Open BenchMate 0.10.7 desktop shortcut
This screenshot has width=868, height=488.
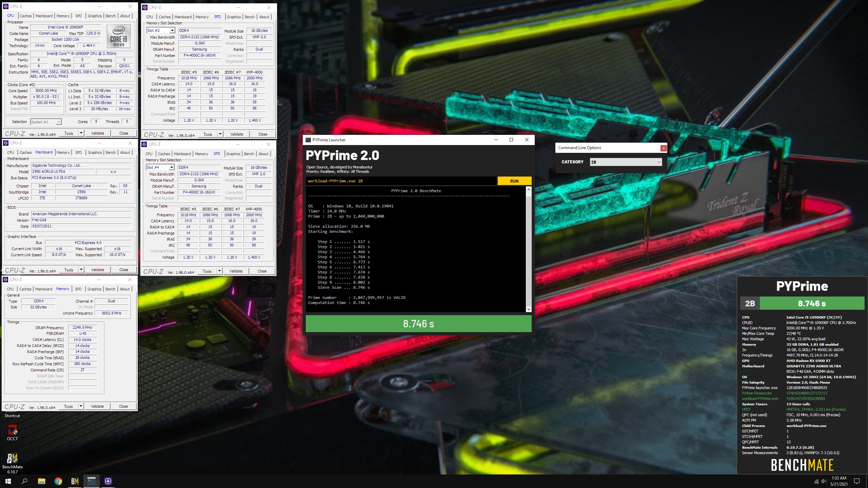point(13,463)
